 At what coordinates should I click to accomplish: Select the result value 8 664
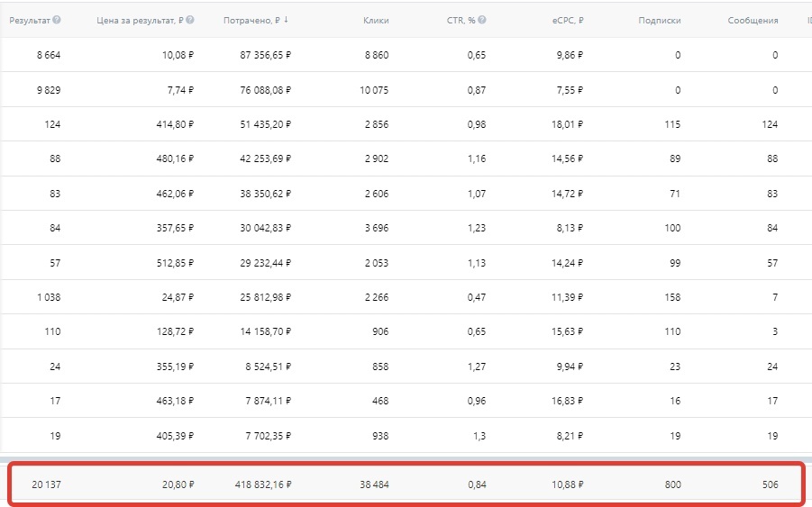49,55
